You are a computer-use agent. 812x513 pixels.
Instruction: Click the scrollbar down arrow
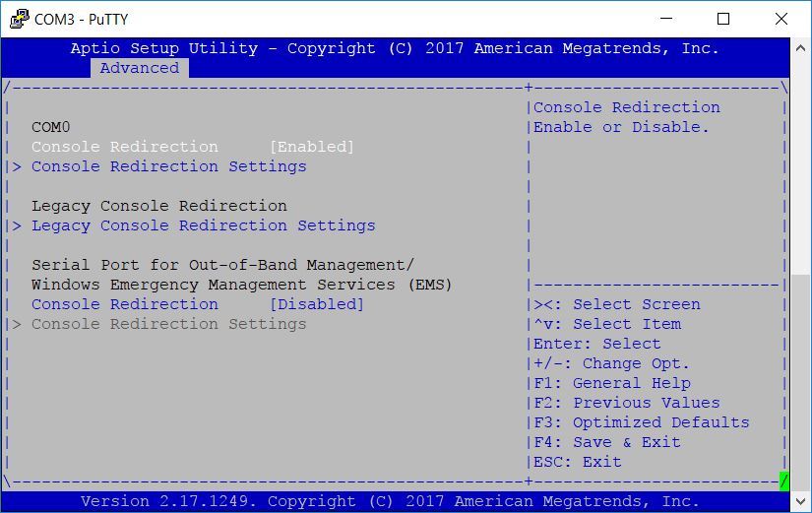800,501
